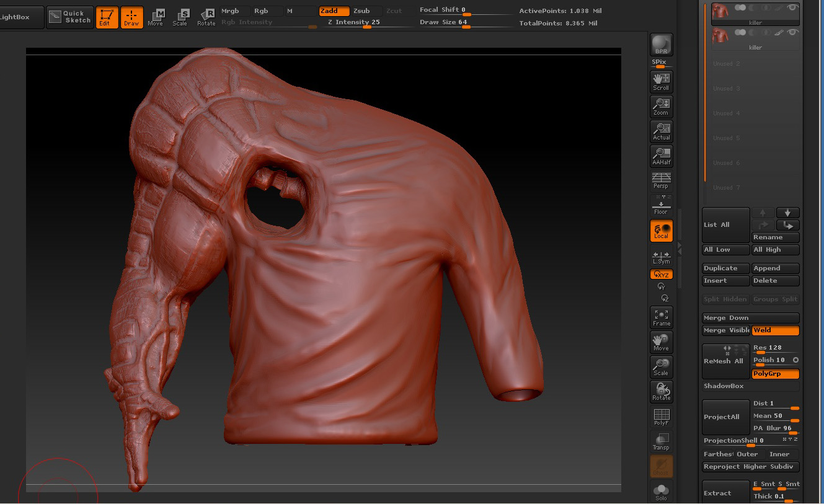Click the Frame mesh icon

point(661,317)
